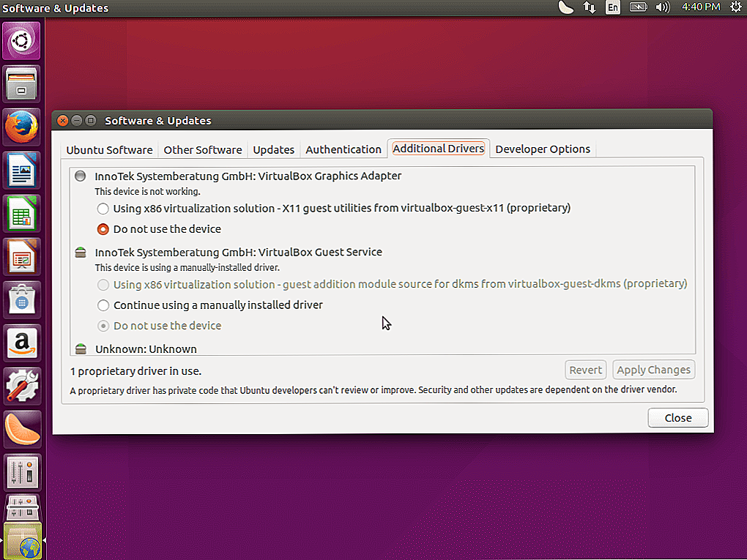Open LibreOffice Writer from the dock
This screenshot has height=560, width=747.
point(21,171)
